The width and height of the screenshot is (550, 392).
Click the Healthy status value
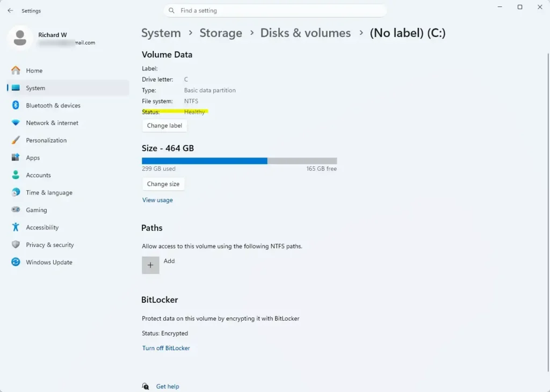(194, 112)
